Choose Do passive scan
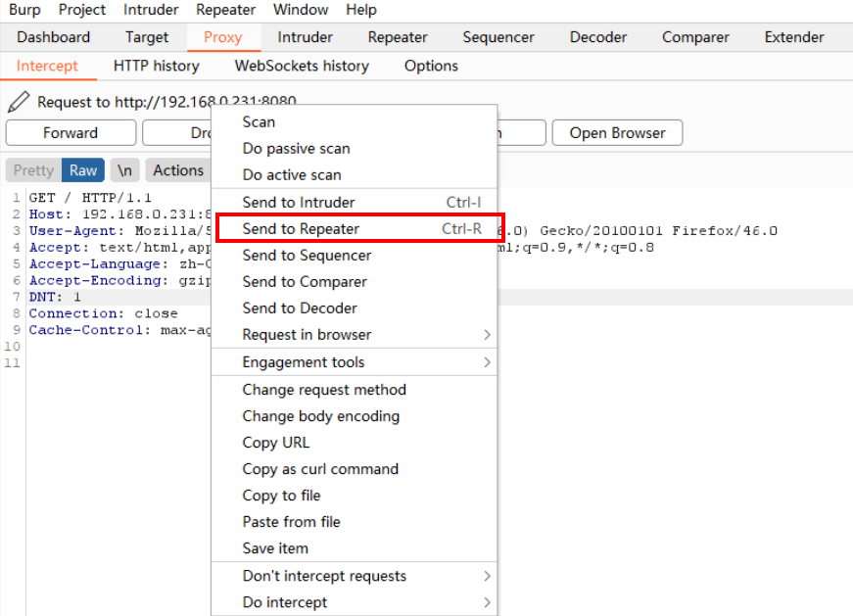The height and width of the screenshot is (616, 853). (x=355, y=149)
